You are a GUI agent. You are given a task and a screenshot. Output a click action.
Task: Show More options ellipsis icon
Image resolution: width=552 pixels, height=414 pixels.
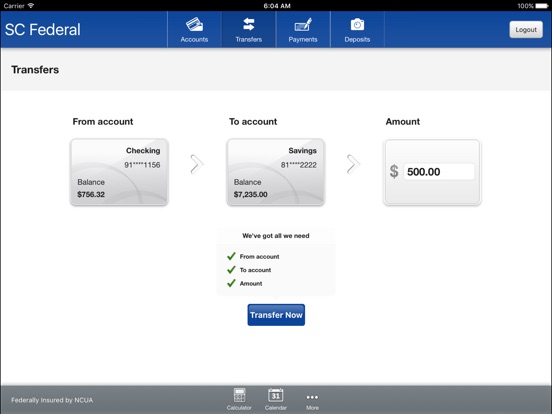312,397
